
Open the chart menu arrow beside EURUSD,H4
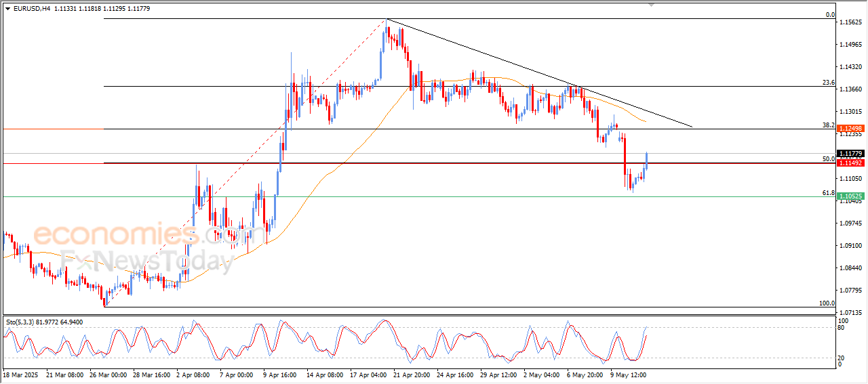[7, 9]
